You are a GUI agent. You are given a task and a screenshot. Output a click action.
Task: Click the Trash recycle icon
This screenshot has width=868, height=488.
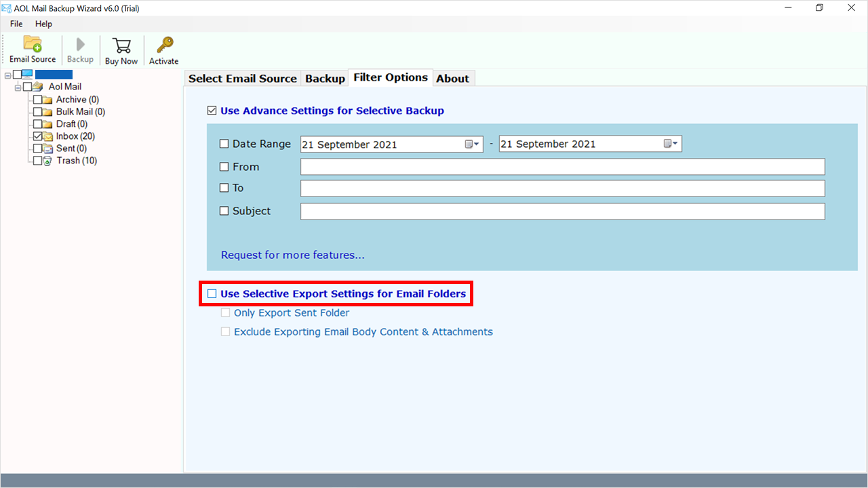(x=47, y=161)
